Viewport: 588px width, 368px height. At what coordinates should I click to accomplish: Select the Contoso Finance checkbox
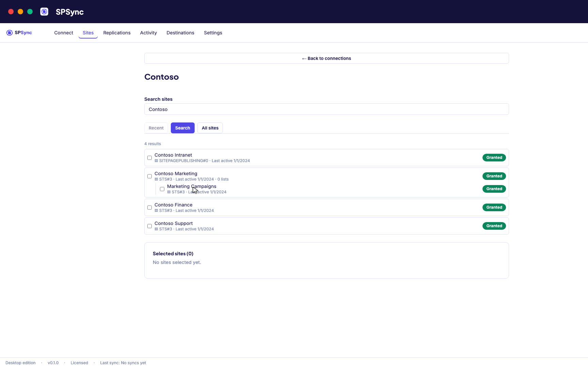pos(149,208)
